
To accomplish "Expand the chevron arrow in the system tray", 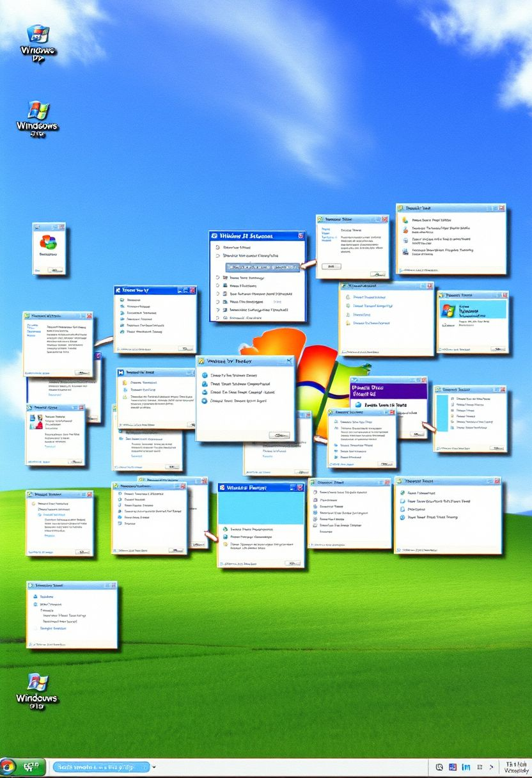I will pos(492,766).
